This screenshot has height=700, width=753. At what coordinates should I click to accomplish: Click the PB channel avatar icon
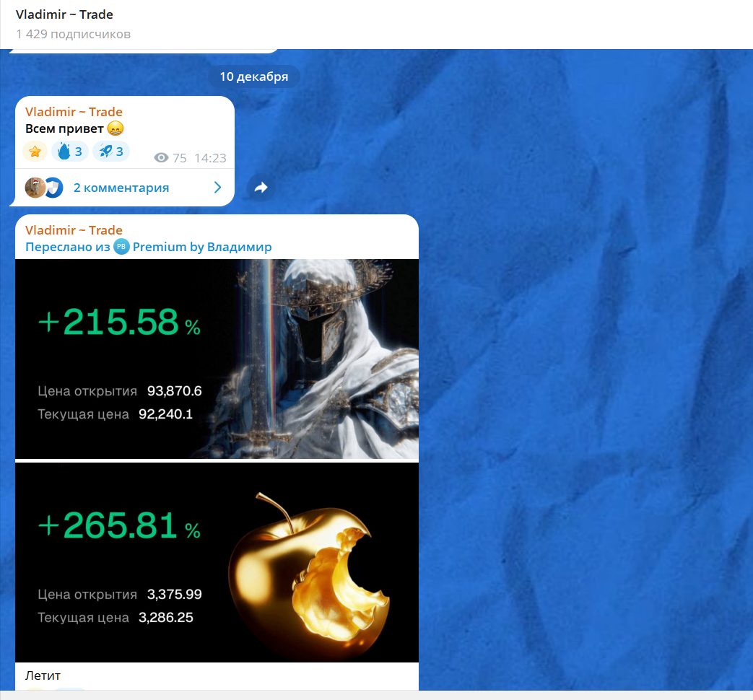point(121,247)
